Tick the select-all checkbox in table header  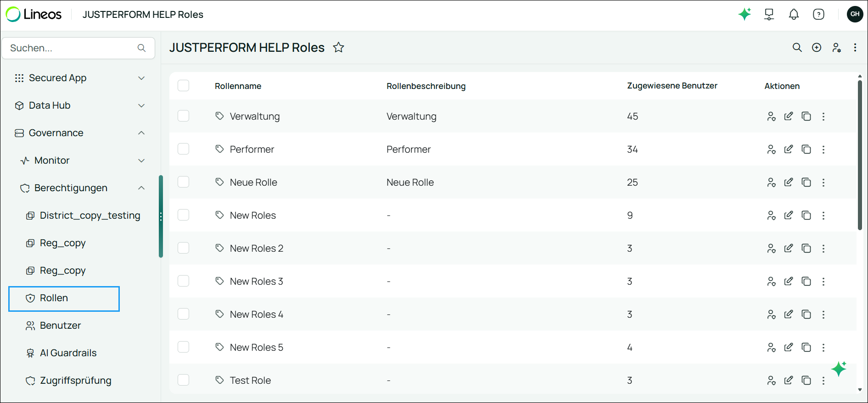pyautogui.click(x=184, y=86)
